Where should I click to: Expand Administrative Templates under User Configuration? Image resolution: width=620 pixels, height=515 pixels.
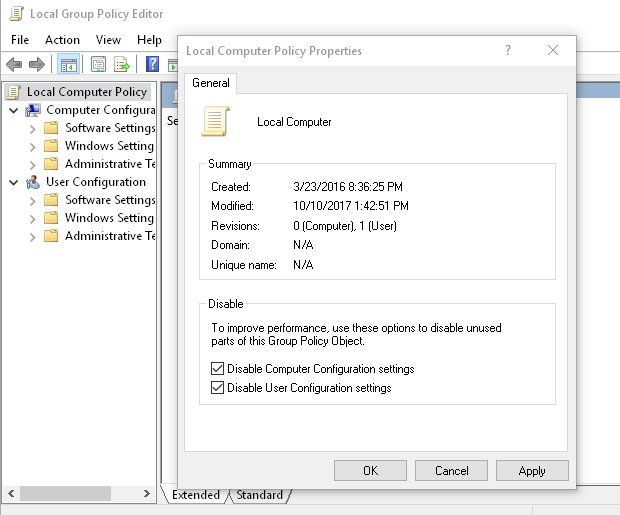(x=32, y=237)
